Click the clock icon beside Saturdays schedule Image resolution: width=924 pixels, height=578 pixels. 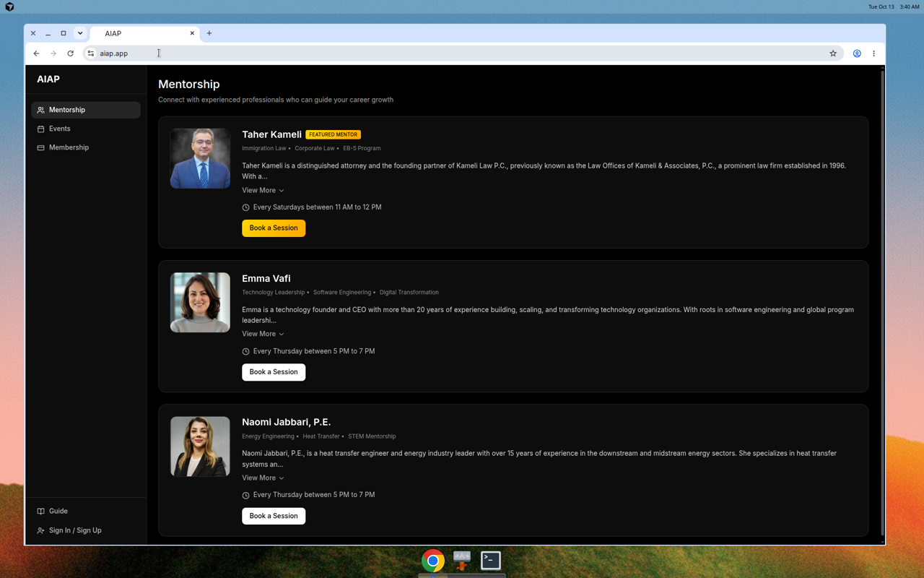click(245, 207)
